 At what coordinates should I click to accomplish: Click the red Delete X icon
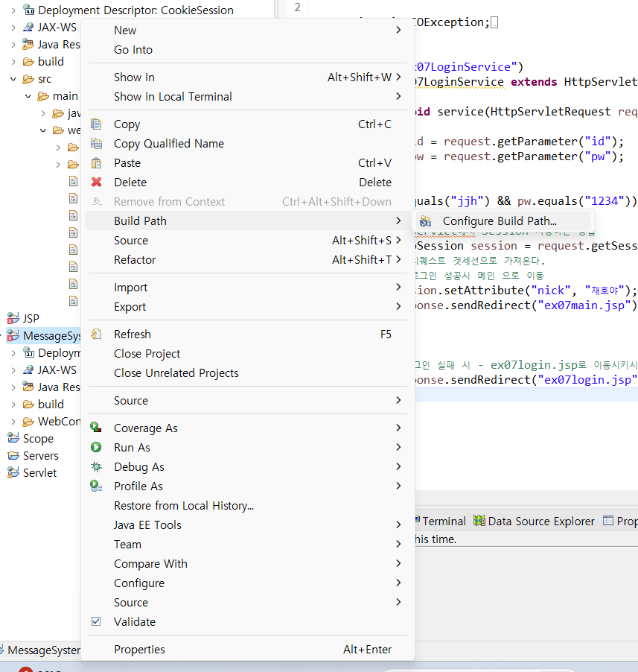tap(96, 182)
